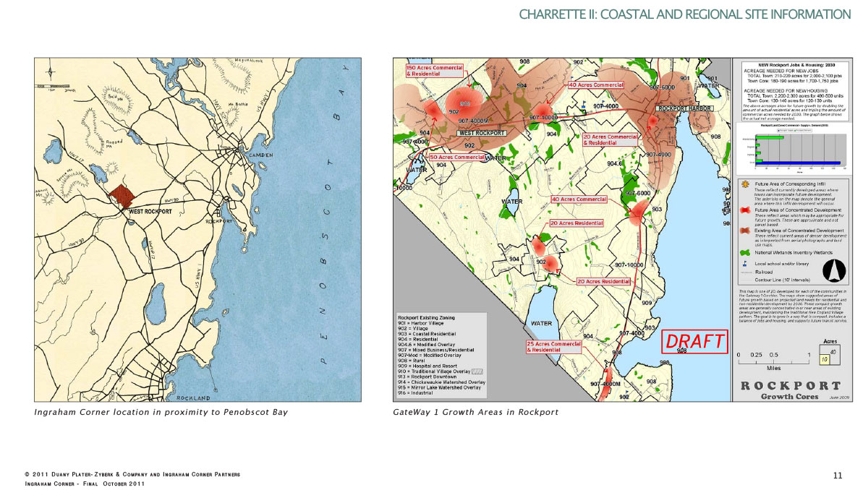Viewport: 868px width, 490px height.
Task: Click the red DRAFT stamp
Action: coord(694,341)
